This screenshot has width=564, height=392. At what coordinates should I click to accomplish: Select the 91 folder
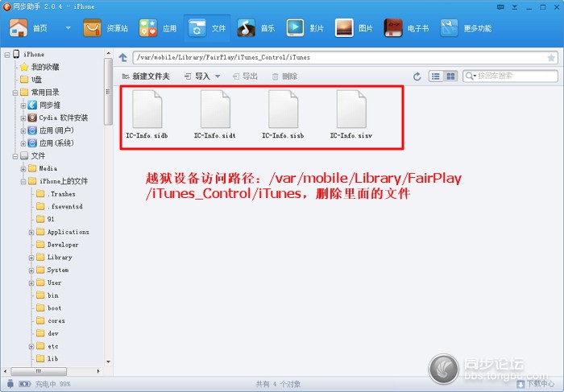(45, 219)
